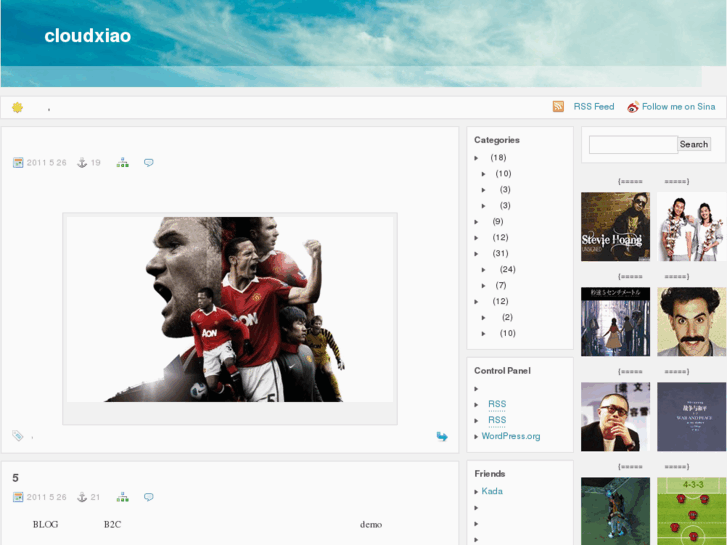
Task: Click comment bubble icon on first post
Action: tap(148, 163)
